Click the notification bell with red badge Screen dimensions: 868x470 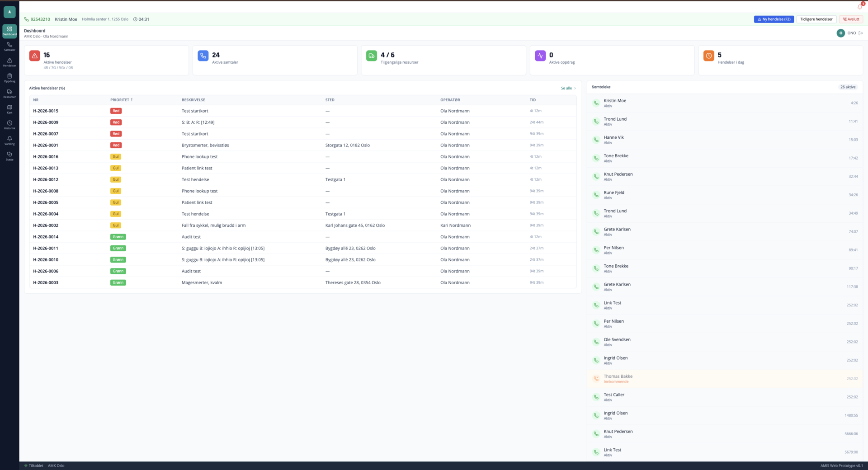pos(860,6)
